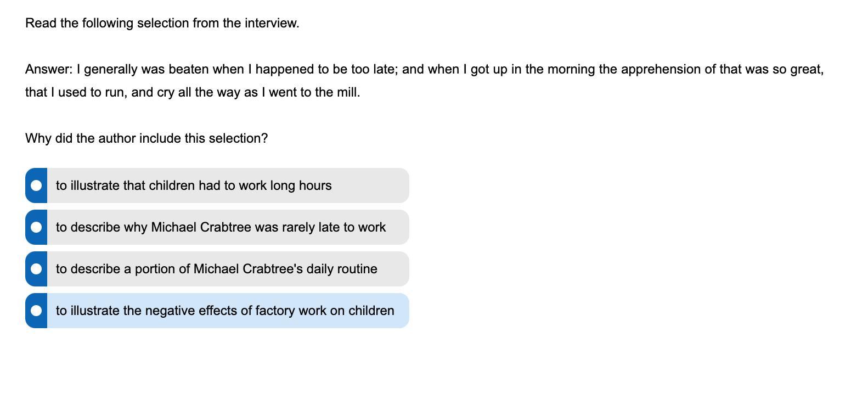Click the highlighted answer about negative effects on children

[x=225, y=311]
